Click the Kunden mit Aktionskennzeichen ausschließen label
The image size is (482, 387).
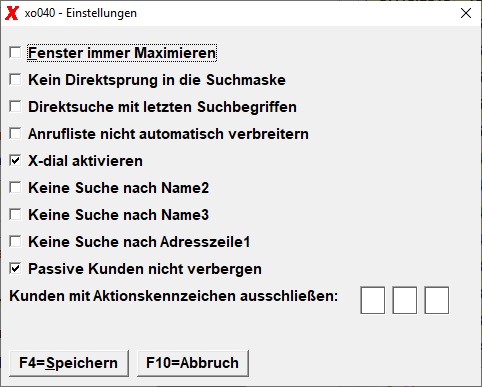tap(174, 296)
